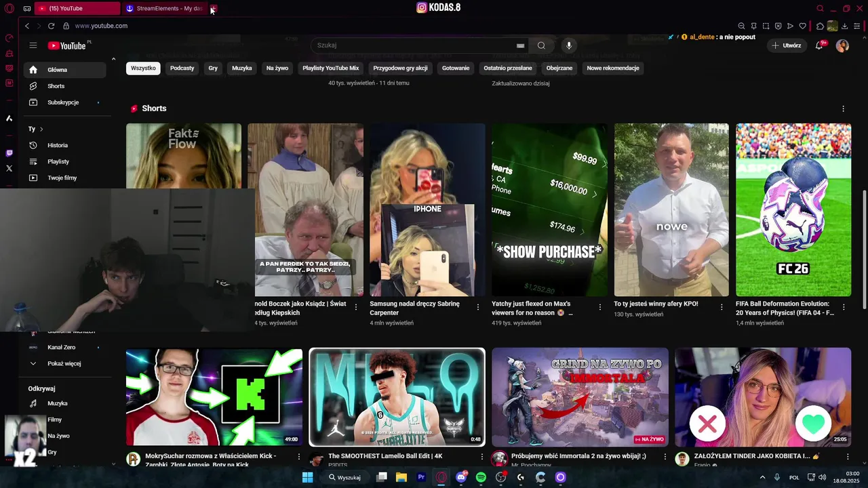Open ad blocker shield icon
This screenshot has width=868, height=488.
click(778, 26)
